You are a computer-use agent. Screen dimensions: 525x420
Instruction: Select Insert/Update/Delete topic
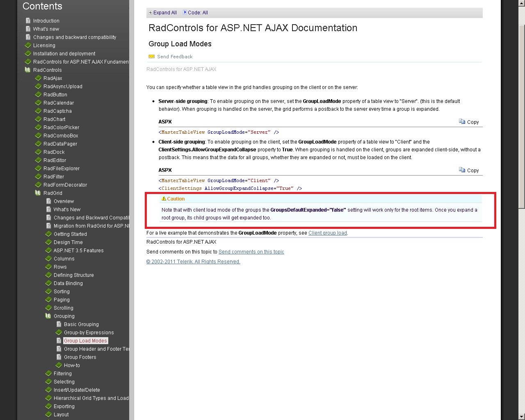77,390
